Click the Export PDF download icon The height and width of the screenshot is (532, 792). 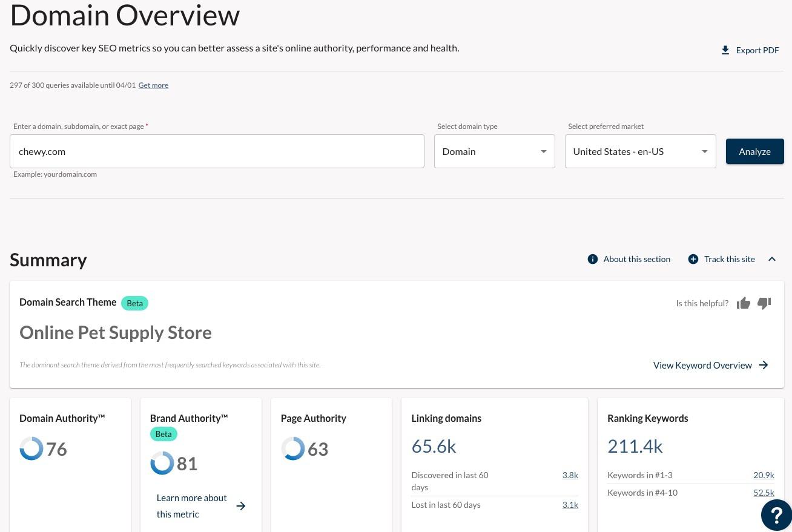[x=725, y=50]
